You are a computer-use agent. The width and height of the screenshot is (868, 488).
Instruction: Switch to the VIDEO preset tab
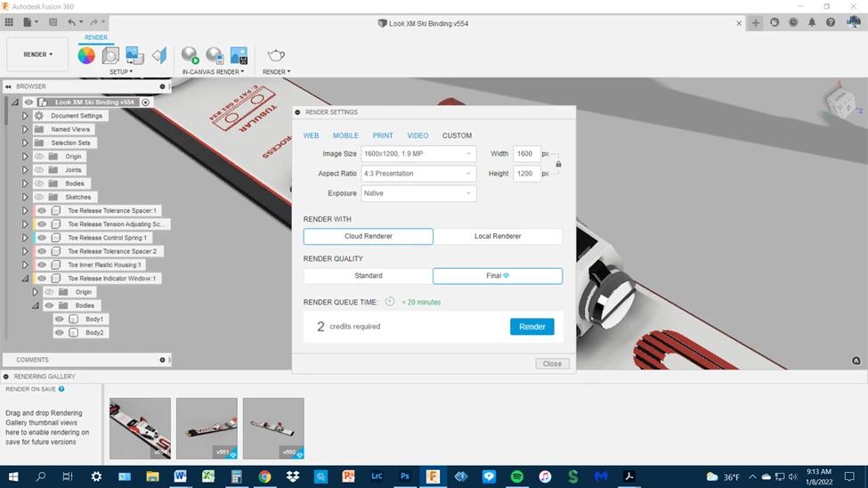pyautogui.click(x=418, y=135)
